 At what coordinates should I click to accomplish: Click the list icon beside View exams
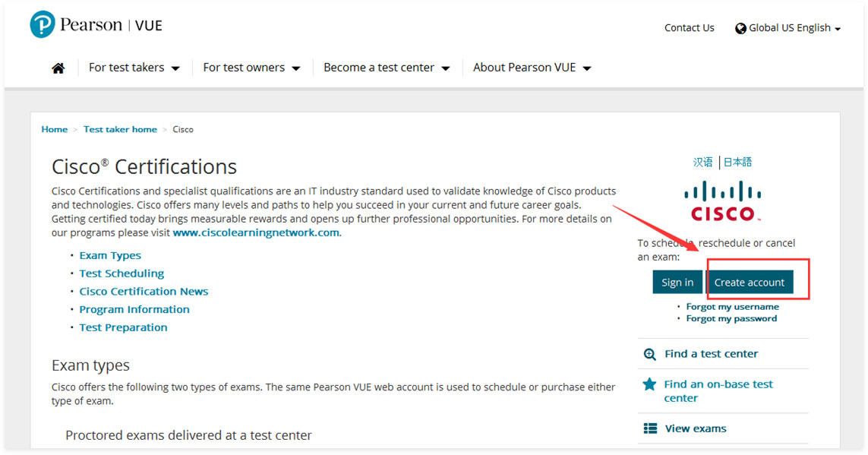[x=651, y=428]
